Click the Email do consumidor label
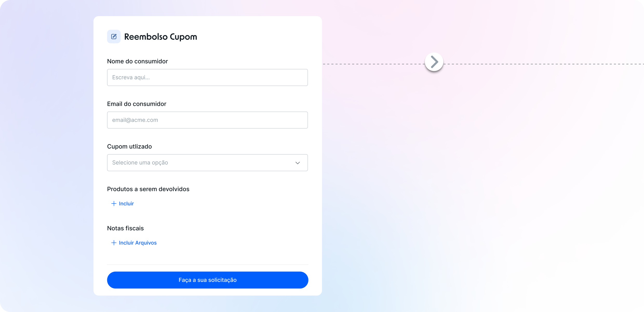Screen dimensions: 644x312 pos(137,104)
